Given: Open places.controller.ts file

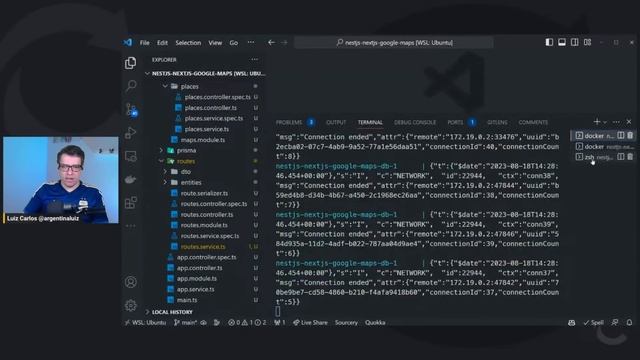Looking at the screenshot, I should [211, 108].
